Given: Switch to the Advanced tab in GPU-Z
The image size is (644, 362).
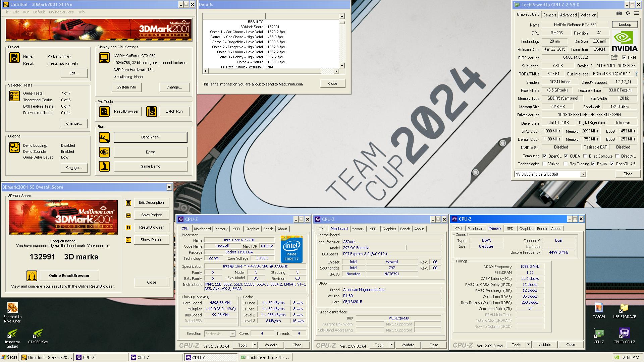Looking at the screenshot, I should pyautogui.click(x=568, y=15).
